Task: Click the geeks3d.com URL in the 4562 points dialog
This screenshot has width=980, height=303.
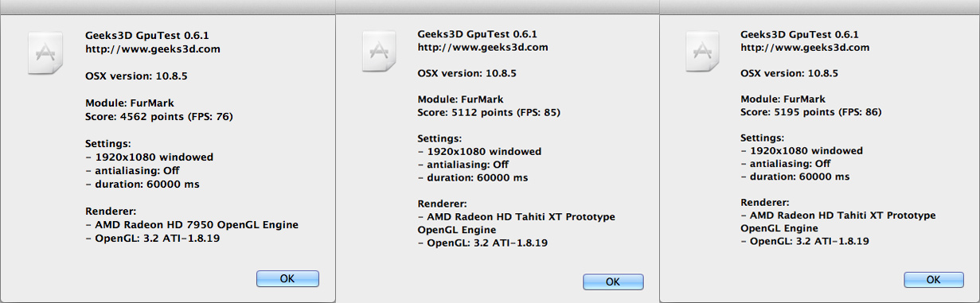Action: [153, 49]
